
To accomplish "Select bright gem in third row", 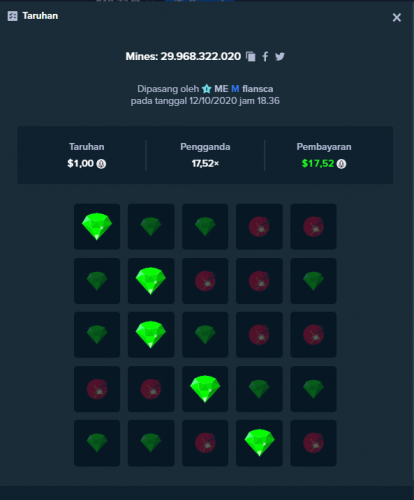I will 151,335.
